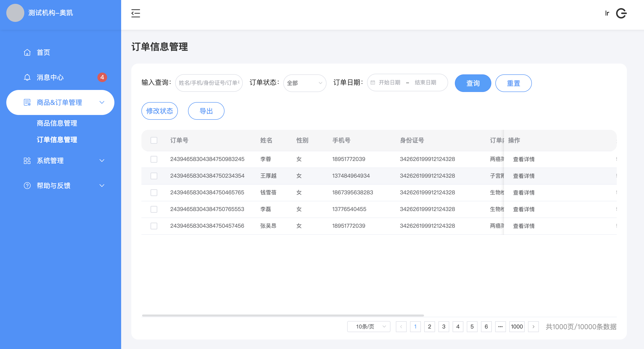Image resolution: width=644 pixels, height=349 pixels.
Task: Open 商品信息管理 submenu item
Action: pos(57,123)
